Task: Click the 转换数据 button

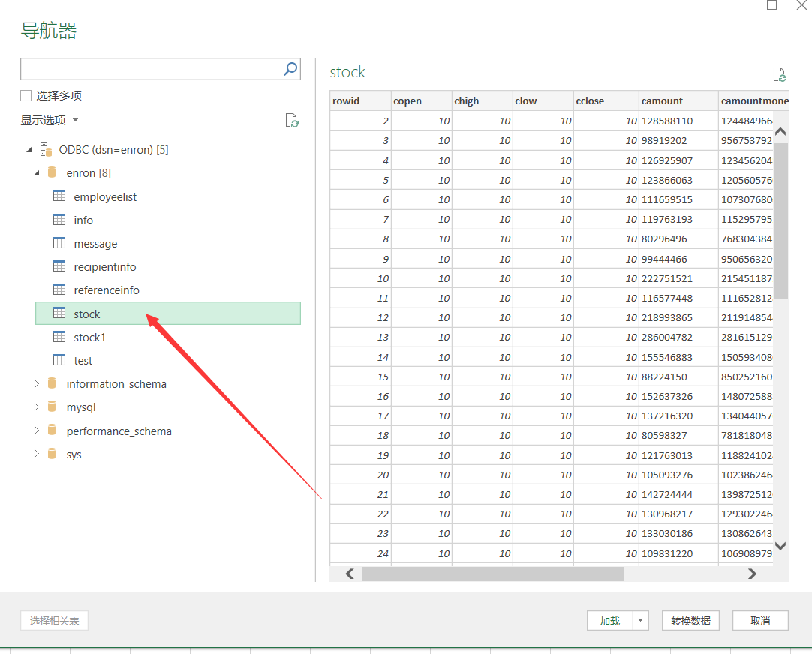Action: pos(690,621)
